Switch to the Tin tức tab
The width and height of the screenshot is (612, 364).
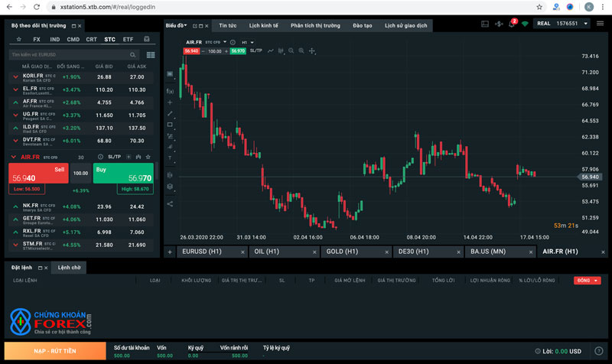pyautogui.click(x=227, y=25)
